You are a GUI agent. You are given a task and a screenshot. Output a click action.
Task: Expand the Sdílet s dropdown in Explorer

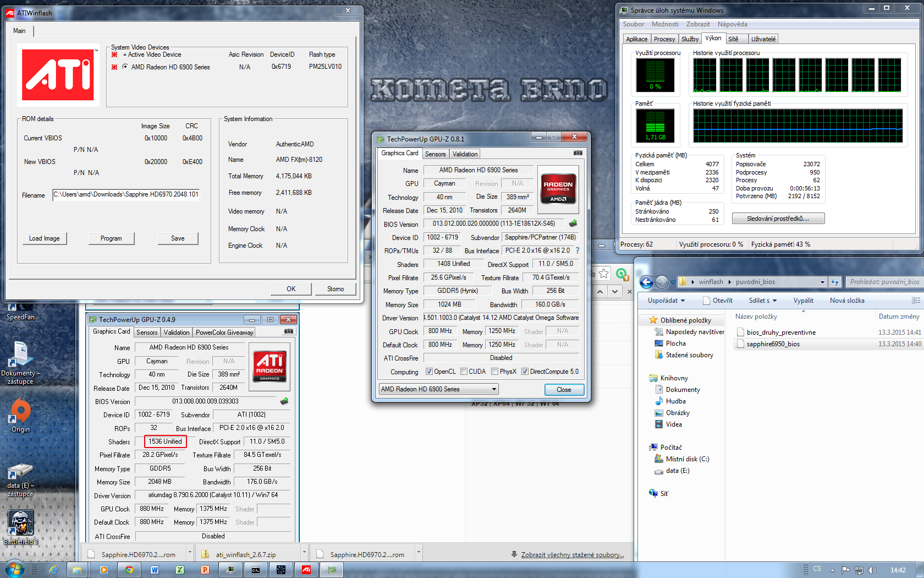[x=763, y=301]
